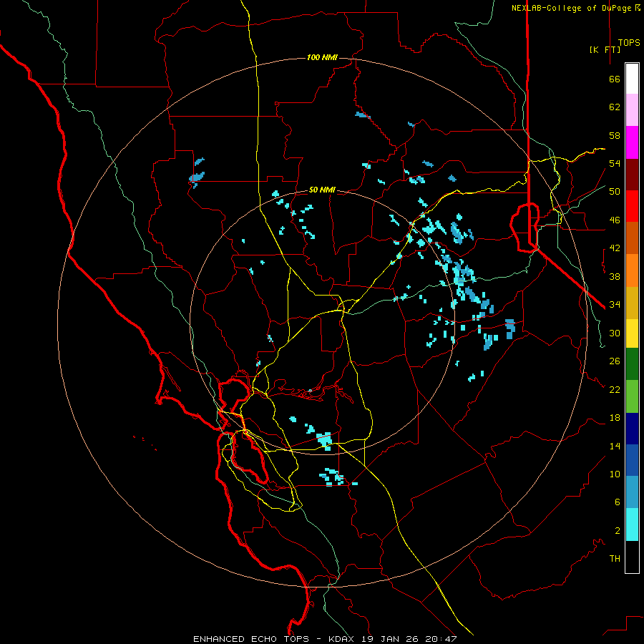Click the steel blue 10 kft legend color
644x644 pixels.
click(x=632, y=492)
